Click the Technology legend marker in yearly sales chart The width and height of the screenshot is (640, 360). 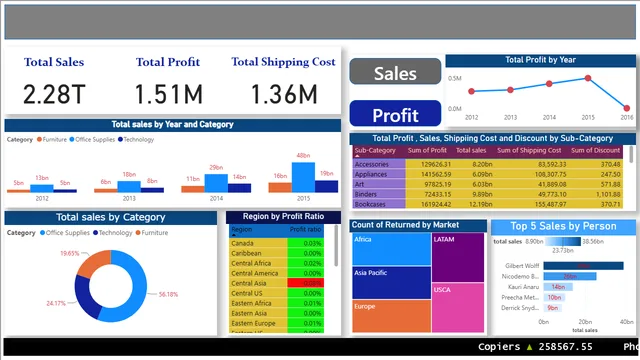pyautogui.click(x=120, y=140)
